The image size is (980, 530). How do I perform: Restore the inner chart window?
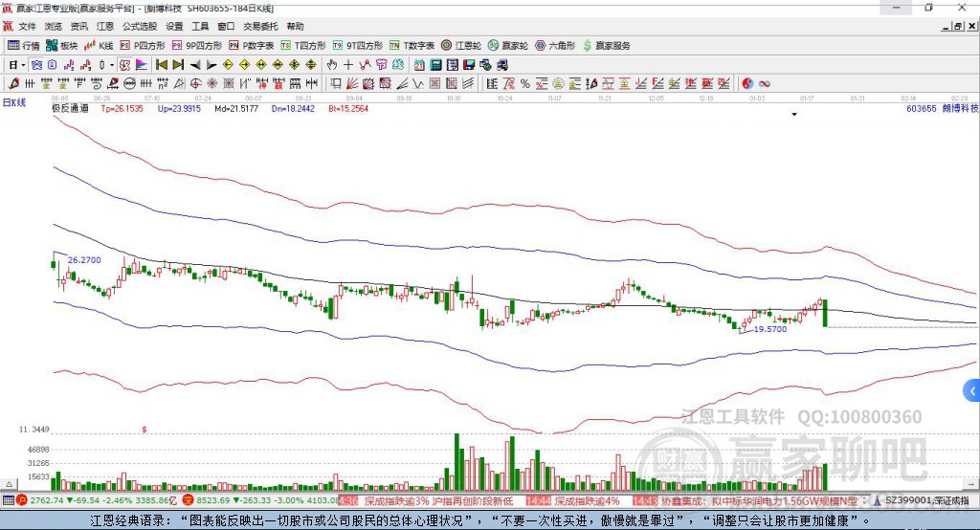958,26
